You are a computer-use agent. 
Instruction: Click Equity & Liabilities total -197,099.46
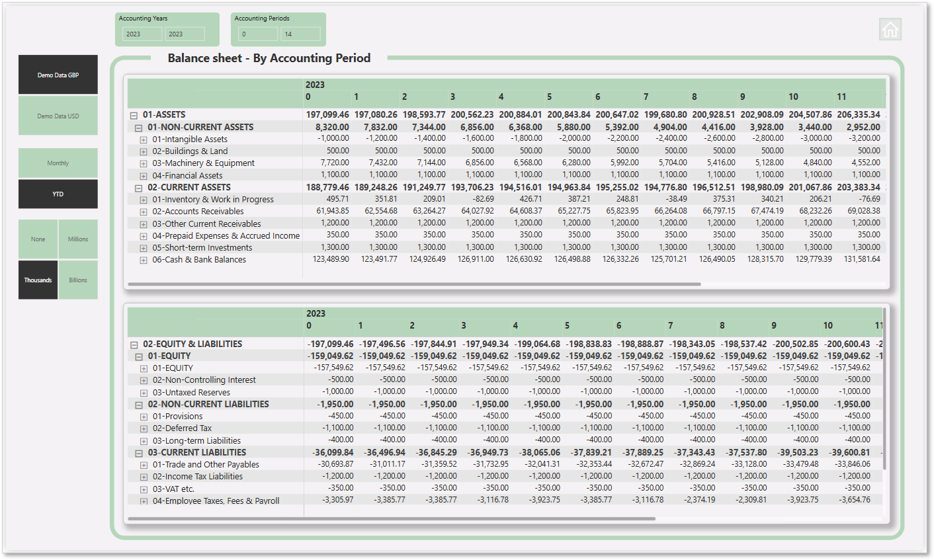(x=330, y=344)
